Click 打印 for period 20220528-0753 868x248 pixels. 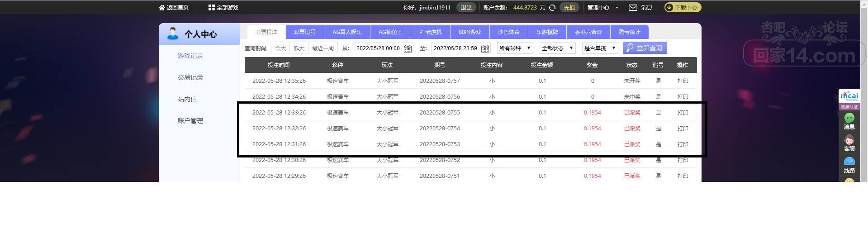coord(683,144)
